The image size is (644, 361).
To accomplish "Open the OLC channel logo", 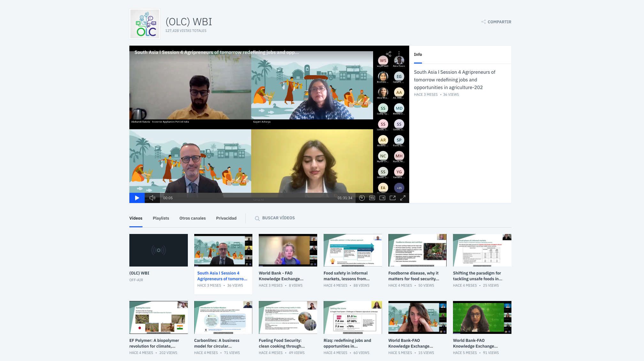I will point(145,24).
